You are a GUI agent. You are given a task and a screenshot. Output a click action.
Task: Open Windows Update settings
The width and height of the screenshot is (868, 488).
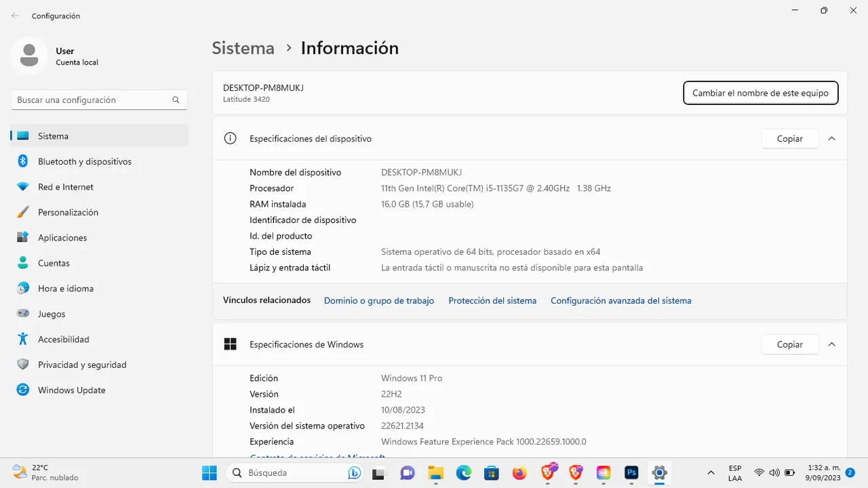coord(99,390)
